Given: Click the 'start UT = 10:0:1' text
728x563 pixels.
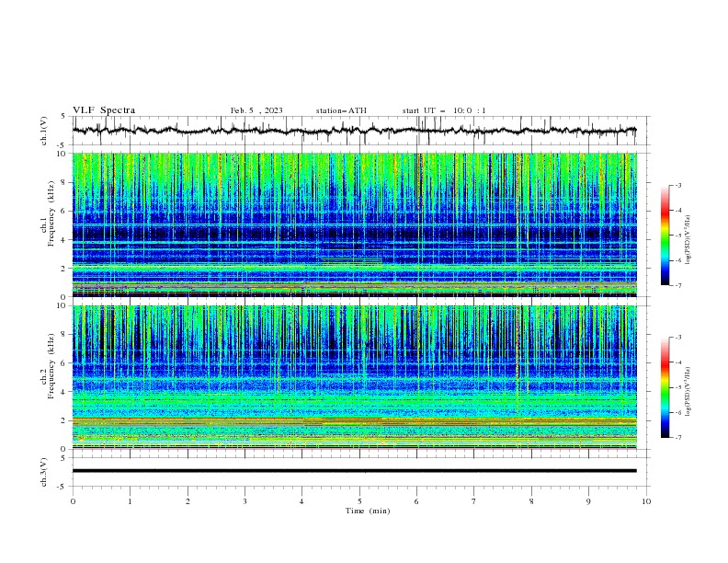Looking at the screenshot, I should [444, 110].
